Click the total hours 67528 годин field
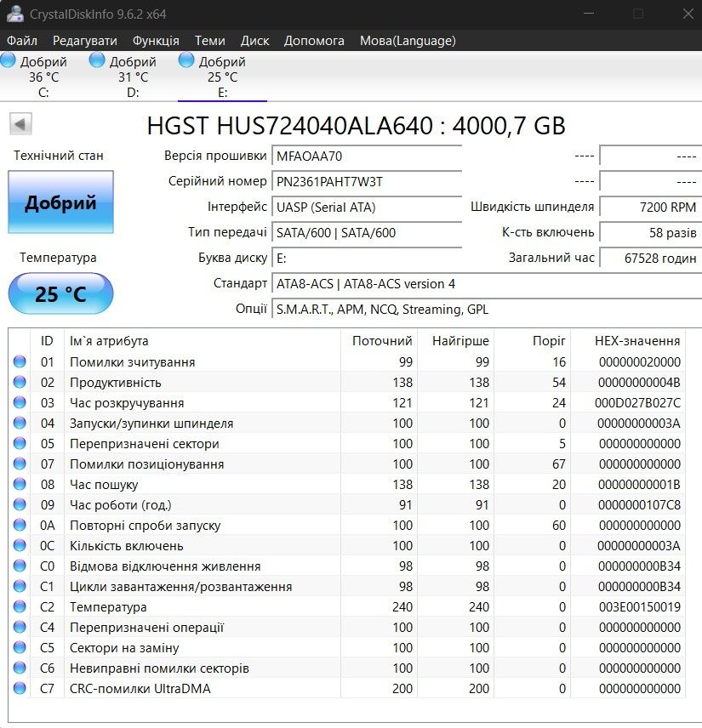Image resolution: width=702 pixels, height=728 pixels. (x=650, y=259)
